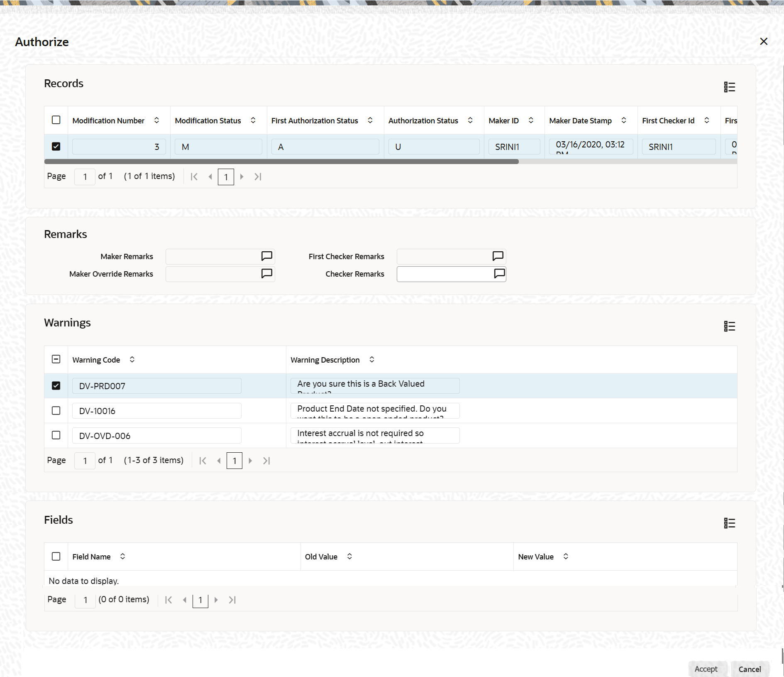This screenshot has height=677, width=784.
Task: Sort records by Modification Number
Action: point(157,120)
